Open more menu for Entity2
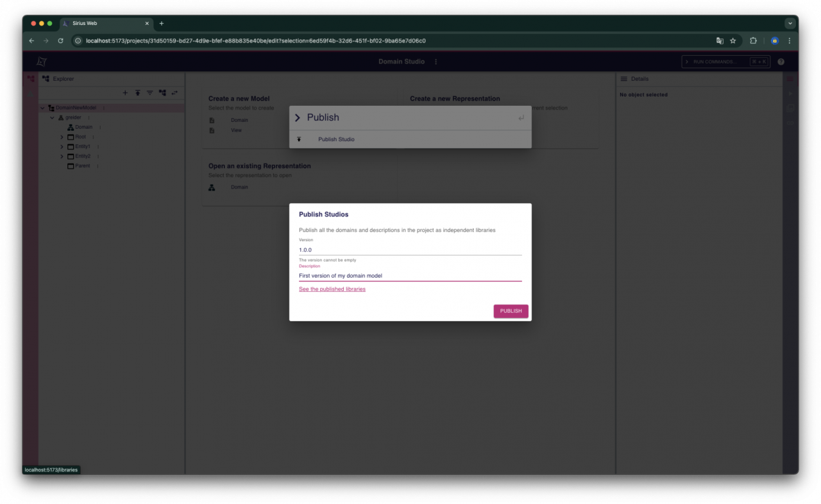Image resolution: width=821 pixels, height=504 pixels. click(x=98, y=156)
